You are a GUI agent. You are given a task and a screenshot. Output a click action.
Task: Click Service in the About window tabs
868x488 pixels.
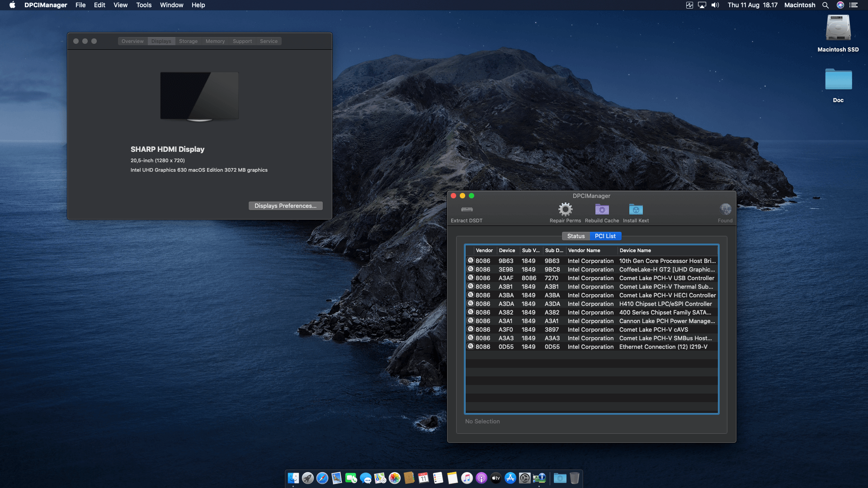tap(269, 41)
